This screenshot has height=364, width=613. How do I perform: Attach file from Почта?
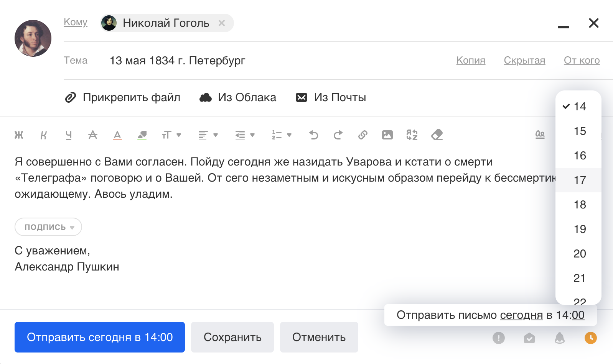point(331,97)
